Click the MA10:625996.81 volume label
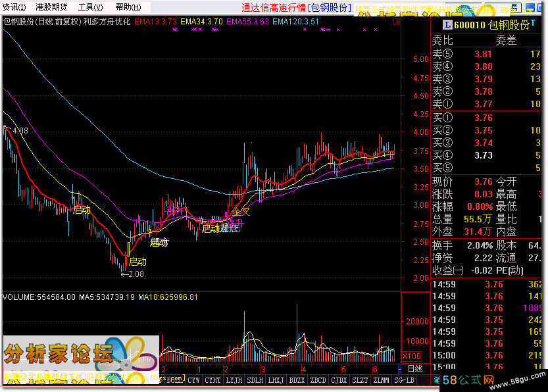 [168, 297]
